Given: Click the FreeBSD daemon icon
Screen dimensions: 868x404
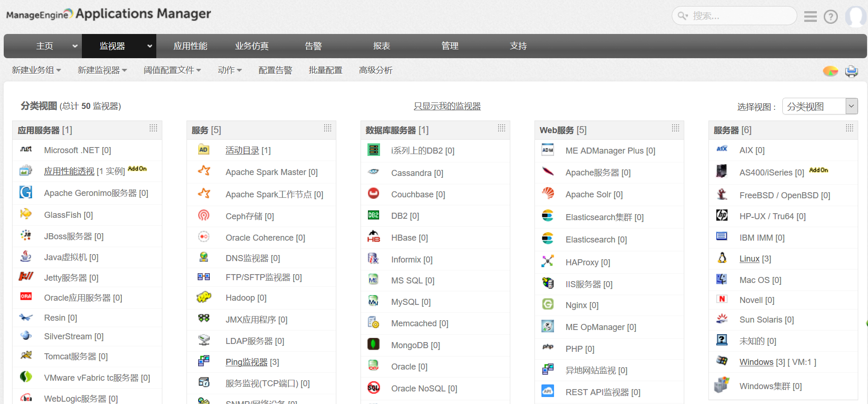Looking at the screenshot, I should click(x=722, y=194).
